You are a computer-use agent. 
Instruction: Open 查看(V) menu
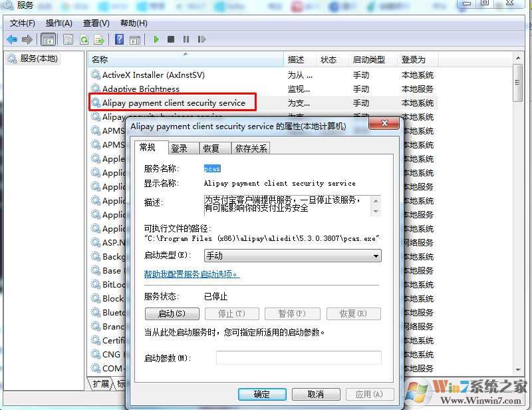click(96, 23)
